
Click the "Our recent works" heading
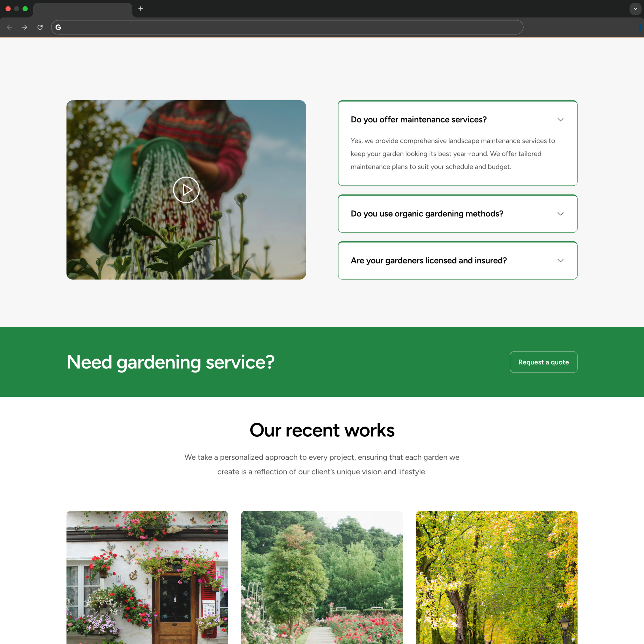[322, 430]
